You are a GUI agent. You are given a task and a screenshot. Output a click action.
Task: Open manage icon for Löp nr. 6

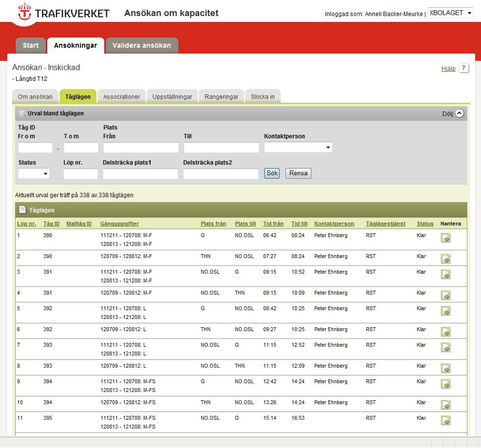[445, 332]
